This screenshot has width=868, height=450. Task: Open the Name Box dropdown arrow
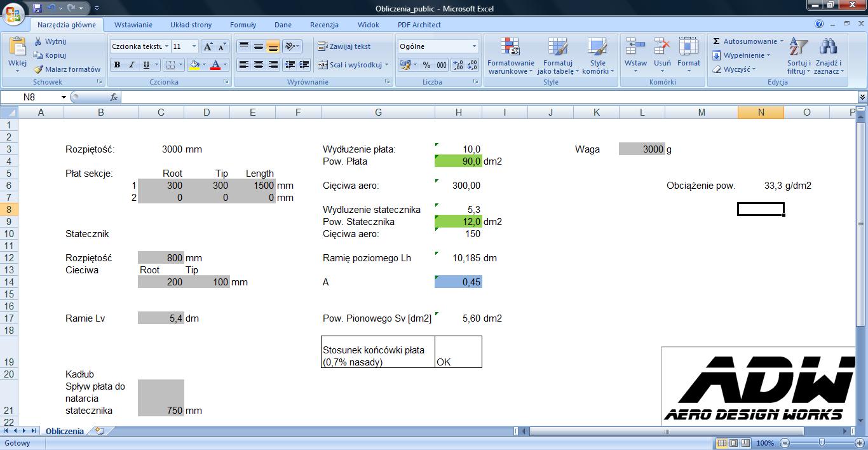[64, 97]
